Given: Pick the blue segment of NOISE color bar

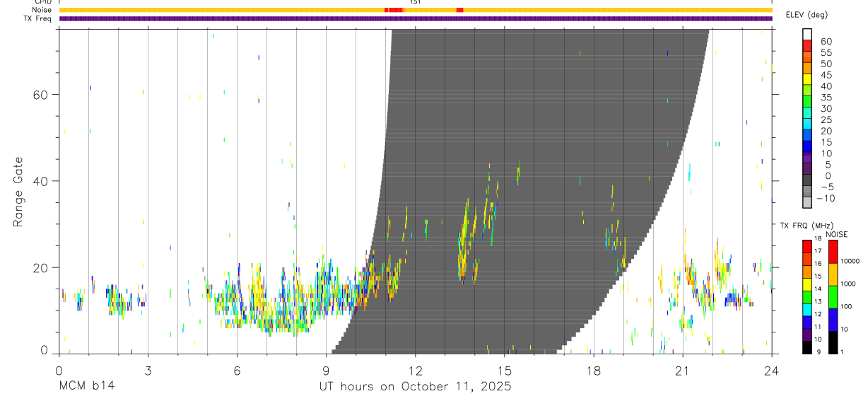Looking at the screenshot, I should tap(833, 320).
